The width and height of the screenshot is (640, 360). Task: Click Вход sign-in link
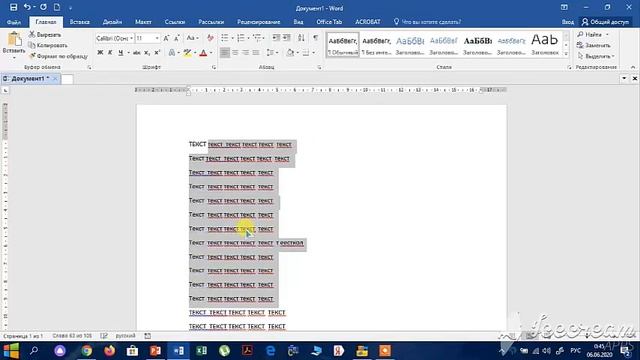568,22
